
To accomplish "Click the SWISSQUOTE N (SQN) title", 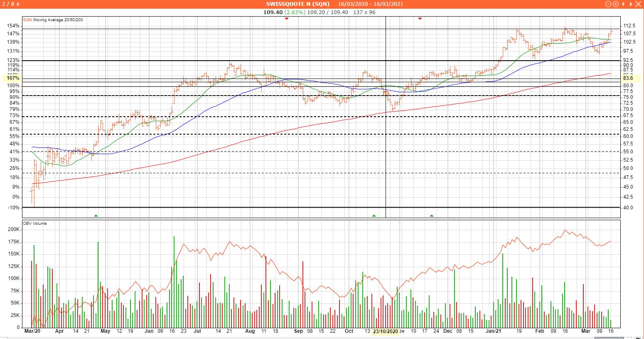I will 297,4.
